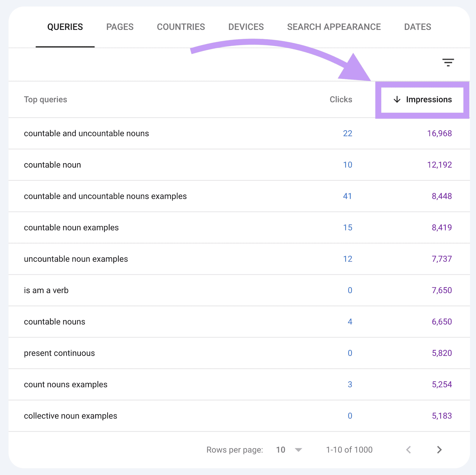Image resolution: width=476 pixels, height=475 pixels.
Task: Click the previous page chevron
Action: 409,450
